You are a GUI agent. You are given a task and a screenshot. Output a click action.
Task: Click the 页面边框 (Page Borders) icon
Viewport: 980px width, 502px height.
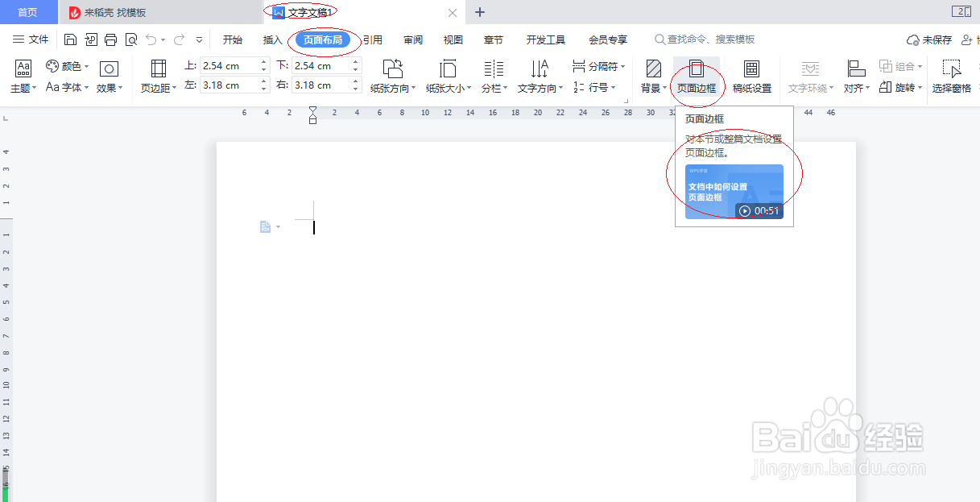point(697,77)
